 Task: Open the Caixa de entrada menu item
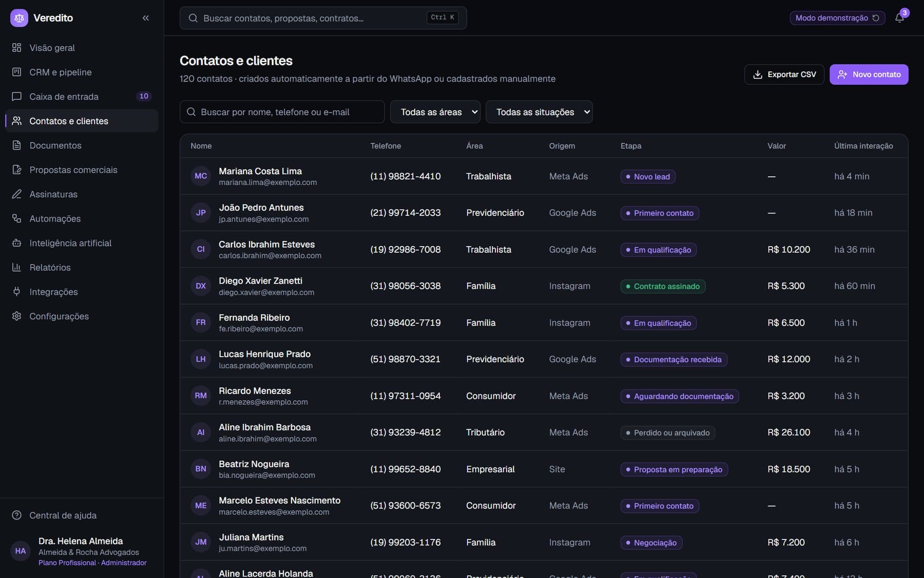click(x=82, y=97)
